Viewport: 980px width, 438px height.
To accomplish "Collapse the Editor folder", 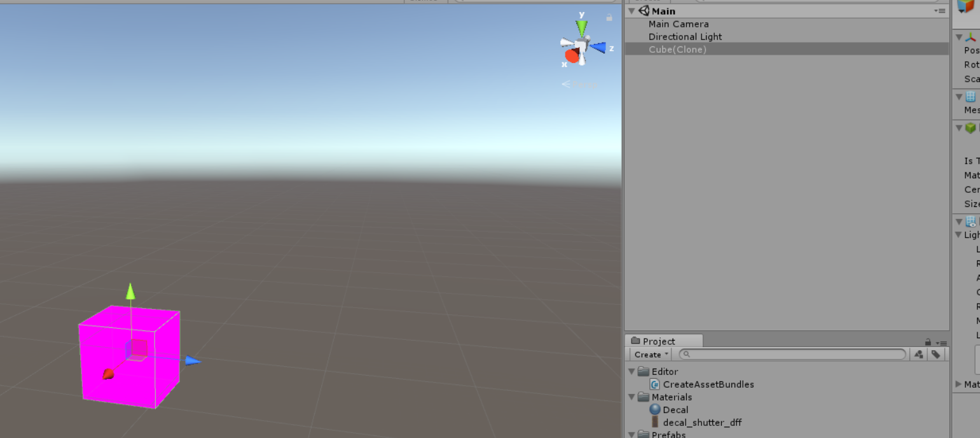I will pyautogui.click(x=631, y=371).
